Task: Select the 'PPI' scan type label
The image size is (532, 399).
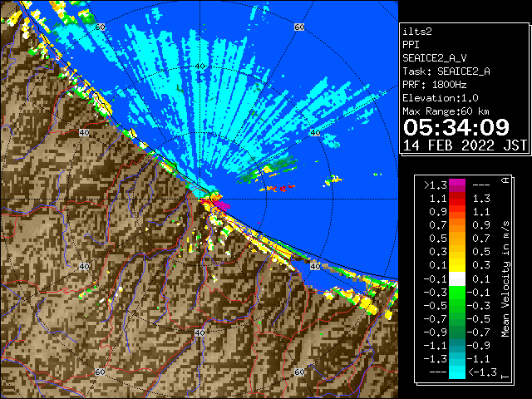Action: pos(411,45)
